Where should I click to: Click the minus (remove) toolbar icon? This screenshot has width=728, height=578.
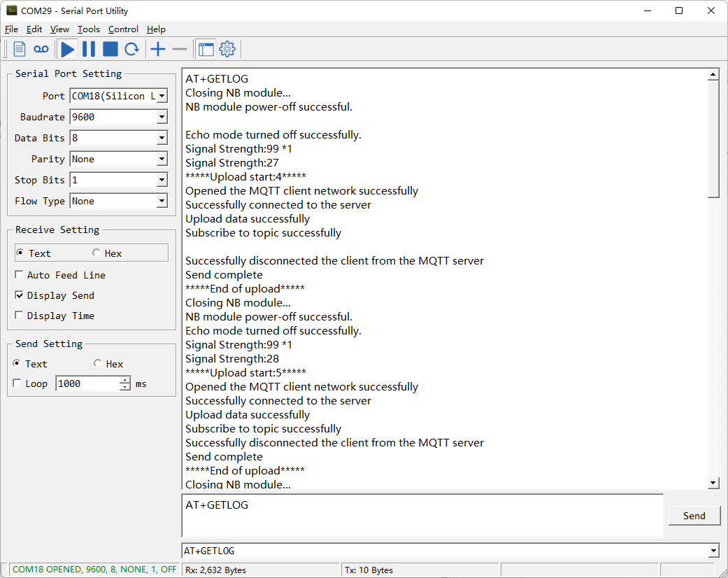pos(180,49)
